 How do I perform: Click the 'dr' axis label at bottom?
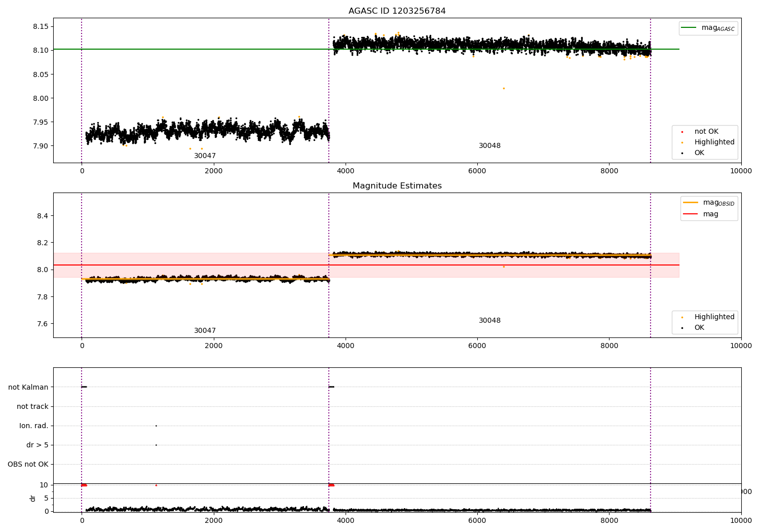[x=33, y=498]
